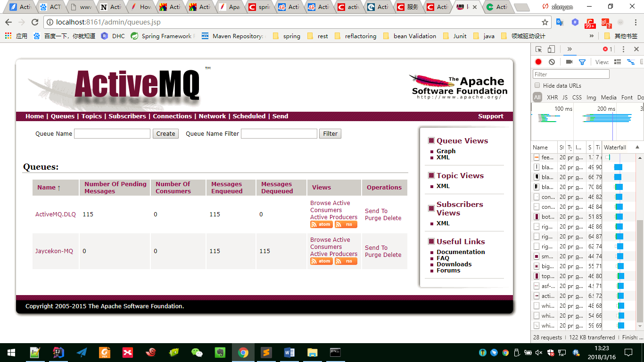Expand more DevTools tabs with double chevron

pos(570,49)
